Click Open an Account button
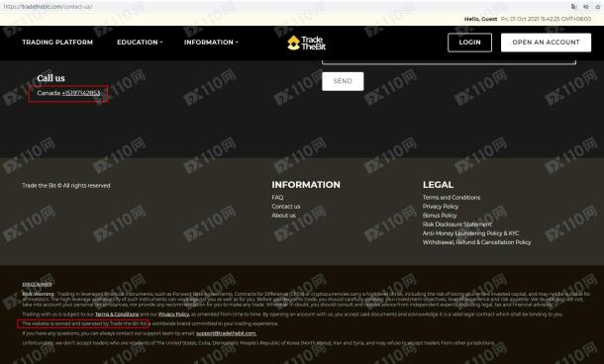Viewport: 604px width, 364px height. [546, 43]
